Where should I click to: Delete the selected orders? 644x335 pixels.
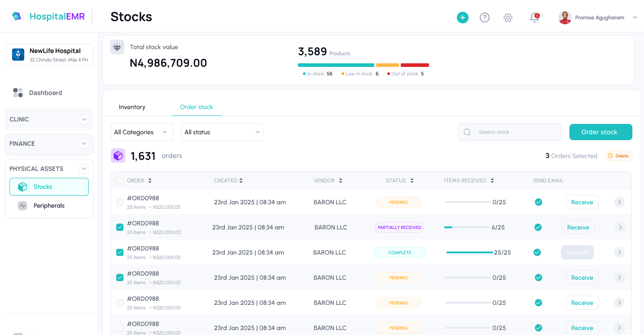618,156
